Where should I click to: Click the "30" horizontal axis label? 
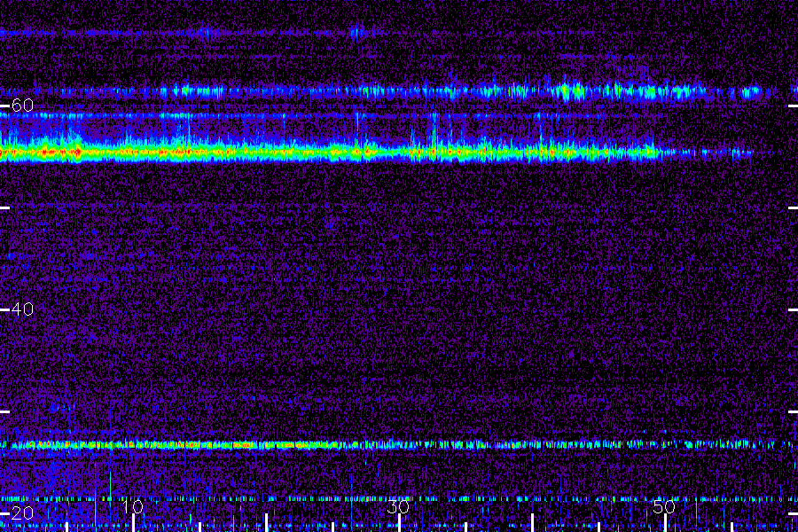(x=398, y=506)
